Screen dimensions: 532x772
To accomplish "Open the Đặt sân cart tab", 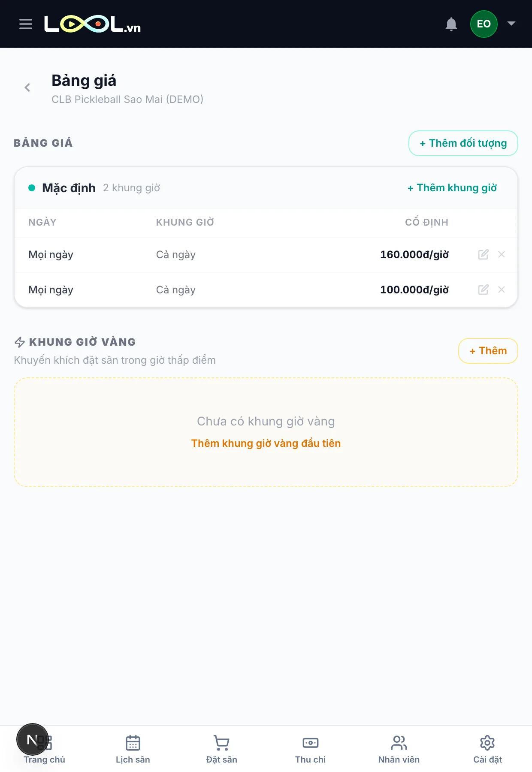I will click(x=221, y=749).
